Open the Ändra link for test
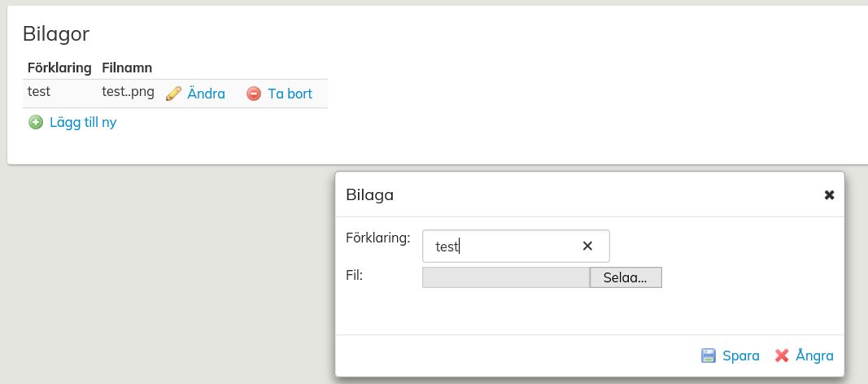 click(x=206, y=94)
